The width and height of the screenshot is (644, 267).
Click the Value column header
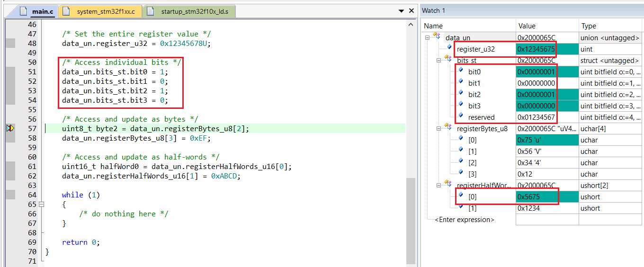click(x=547, y=26)
